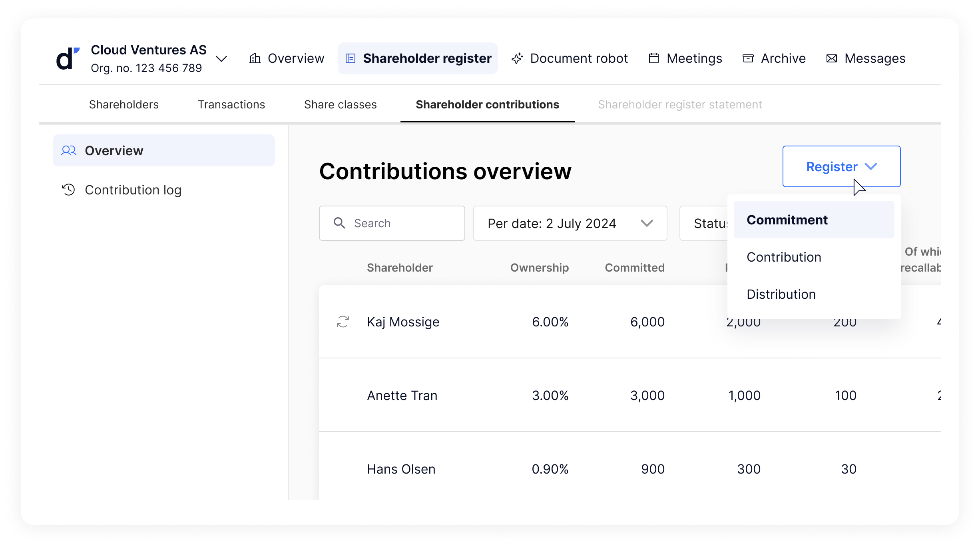This screenshot has height=548, width=980.
Task: Click the Meetings calendar icon
Action: pyautogui.click(x=654, y=58)
